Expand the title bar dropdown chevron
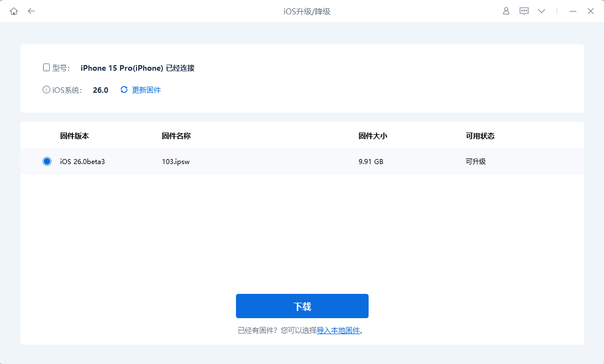Image resolution: width=604 pixels, height=364 pixels. [x=542, y=11]
